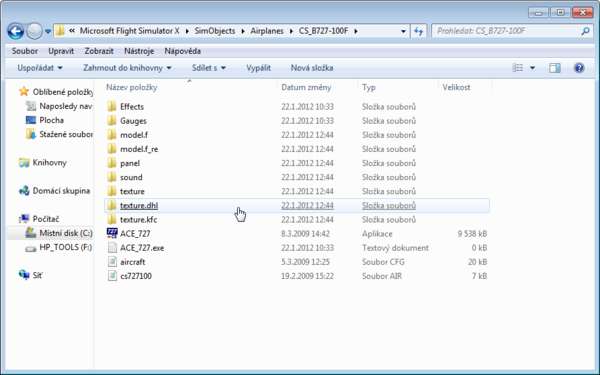
Task: Change view using the view icon
Action: click(517, 68)
